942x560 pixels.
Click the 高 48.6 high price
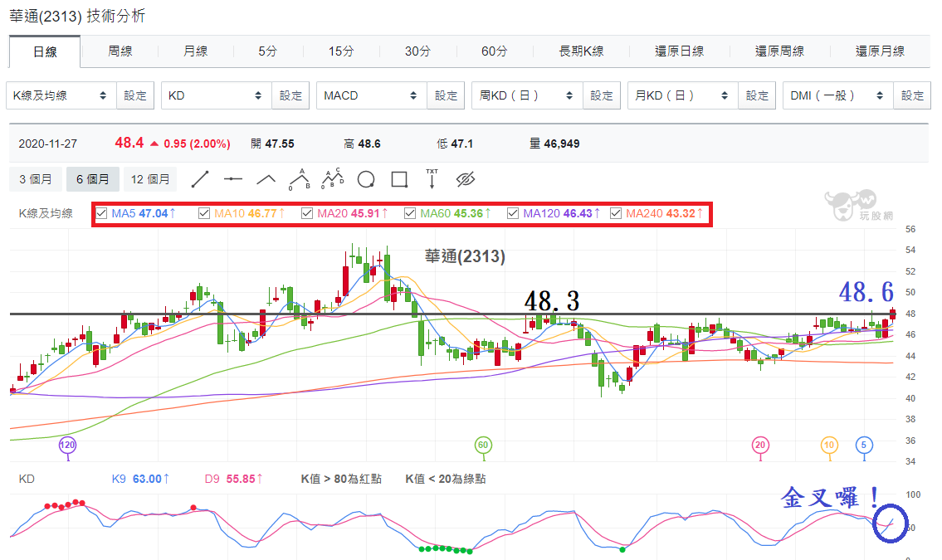tap(362, 144)
